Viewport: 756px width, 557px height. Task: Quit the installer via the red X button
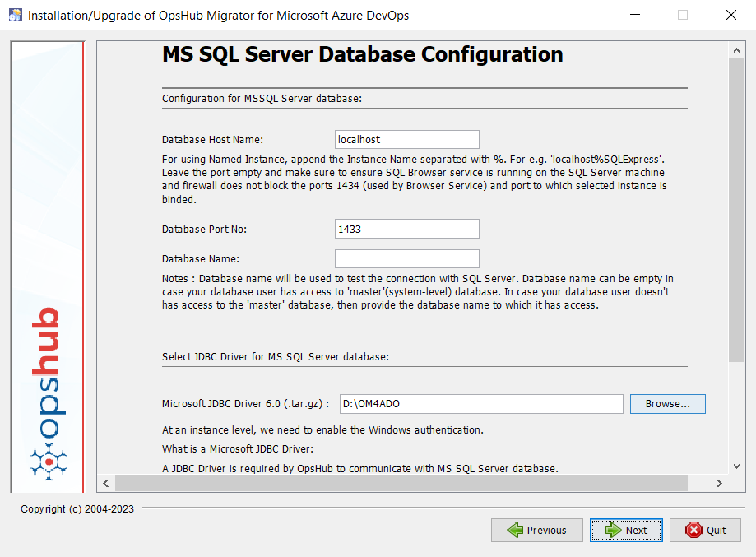[x=705, y=531]
